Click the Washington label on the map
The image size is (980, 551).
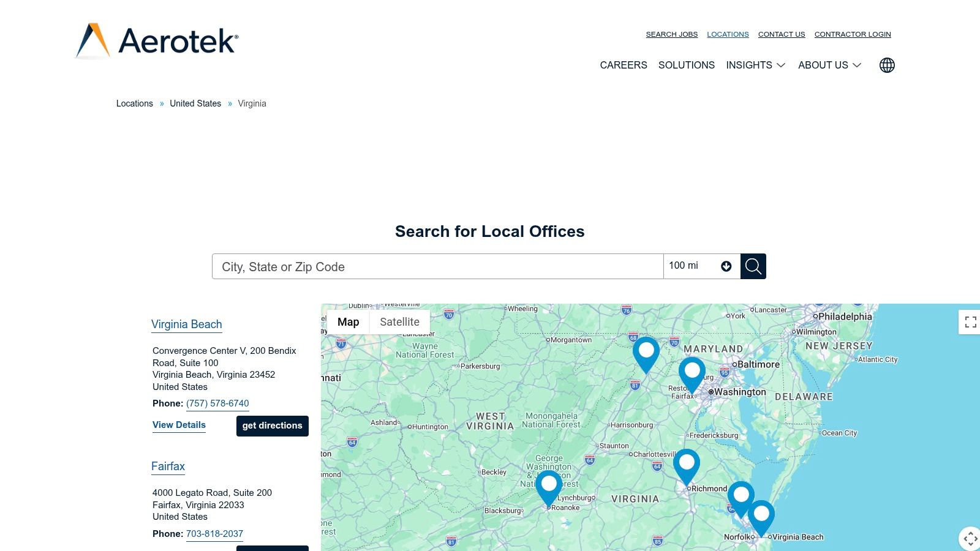740,392
